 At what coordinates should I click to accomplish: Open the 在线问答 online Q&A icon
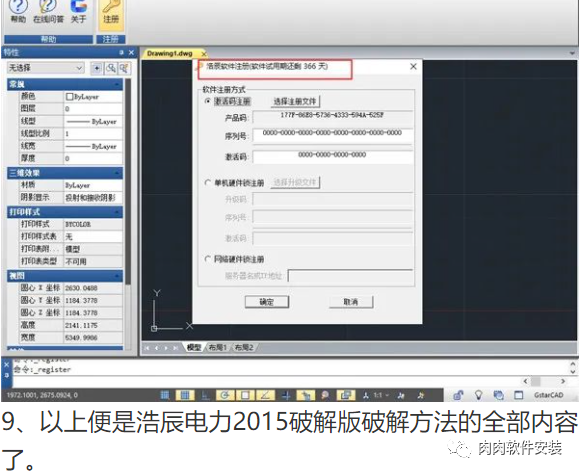coord(48,11)
